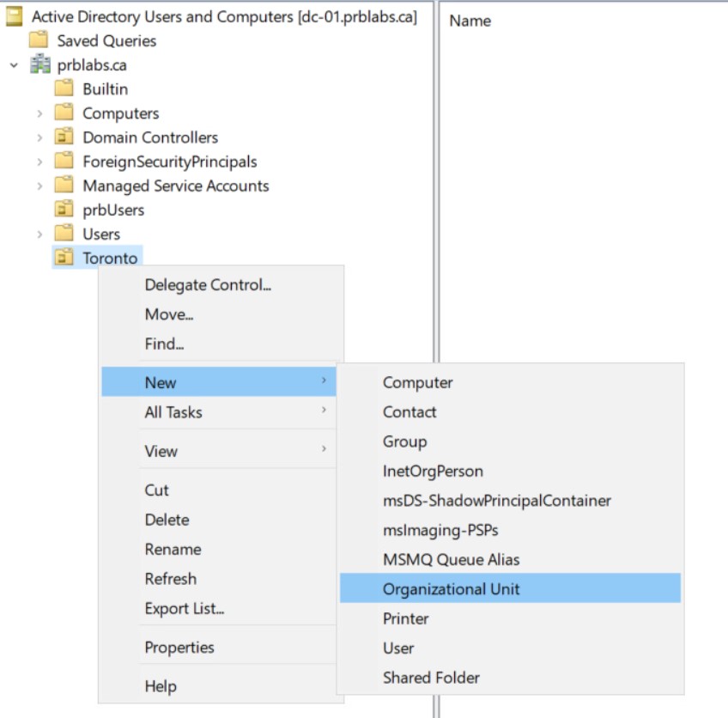Click the Managed Service Accounts folder icon
Image resolution: width=728 pixels, height=718 pixels.
click(x=64, y=186)
